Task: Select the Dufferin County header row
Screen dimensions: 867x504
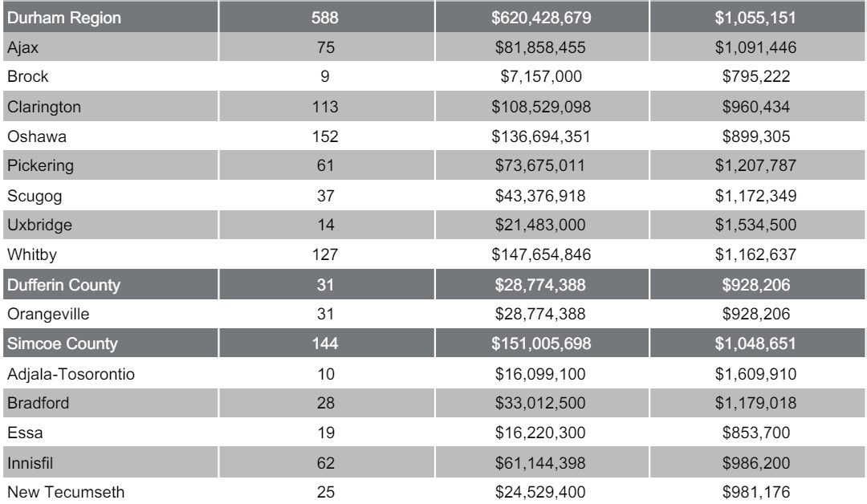Action: (x=55, y=284)
